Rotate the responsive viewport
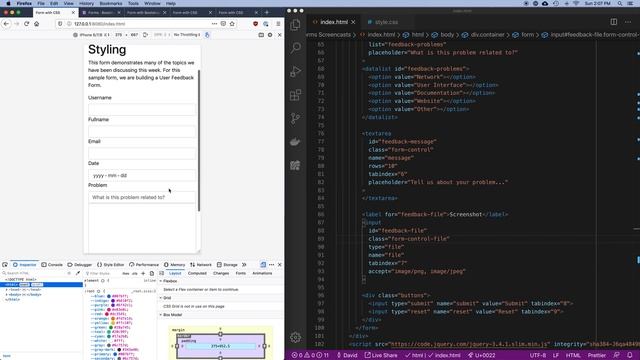 145,35
